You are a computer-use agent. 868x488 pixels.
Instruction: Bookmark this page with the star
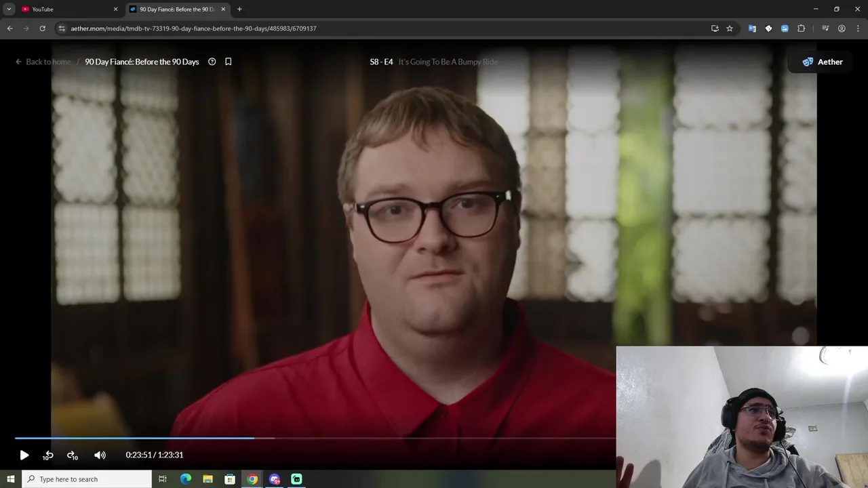click(x=730, y=28)
